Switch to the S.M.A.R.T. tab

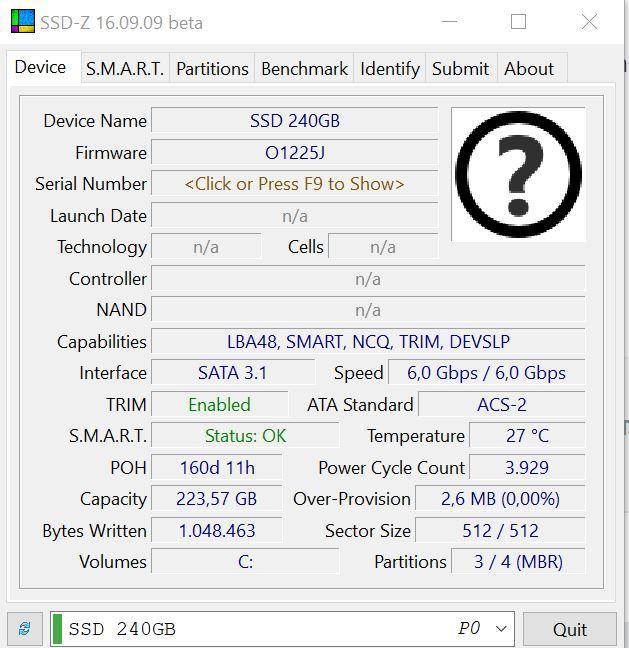tap(124, 68)
